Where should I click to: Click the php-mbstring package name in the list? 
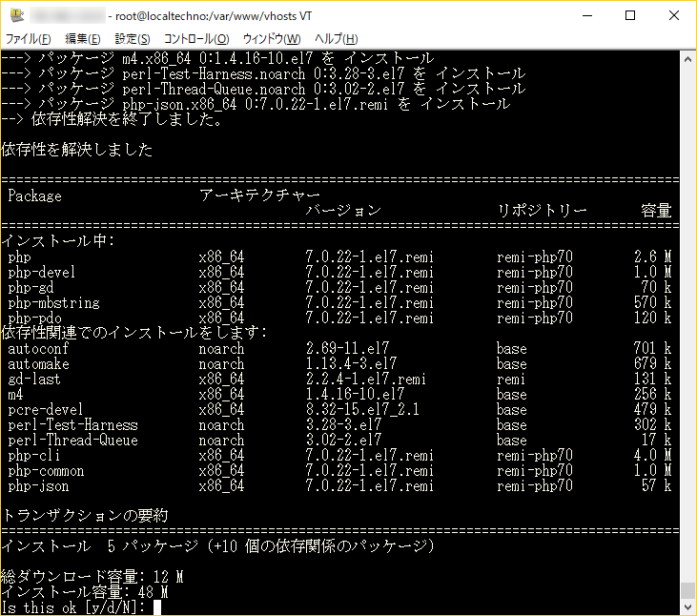[x=52, y=303]
